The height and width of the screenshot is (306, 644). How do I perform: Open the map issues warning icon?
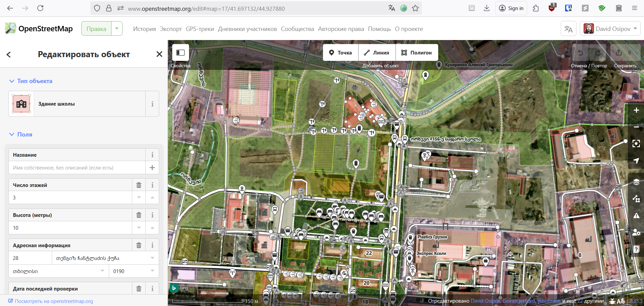pyautogui.click(x=636, y=216)
